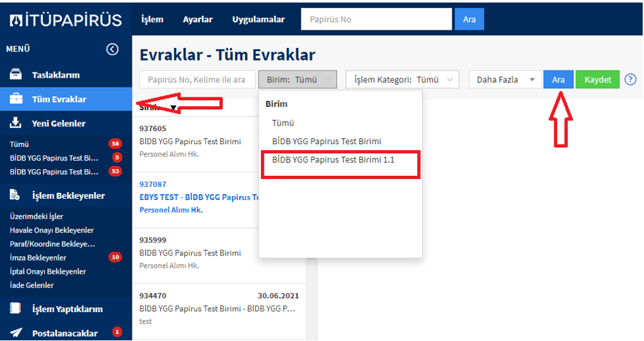Screen dimensions: 644x341
Task: Open İşlem Yaptıklarım section
Action: [66, 309]
